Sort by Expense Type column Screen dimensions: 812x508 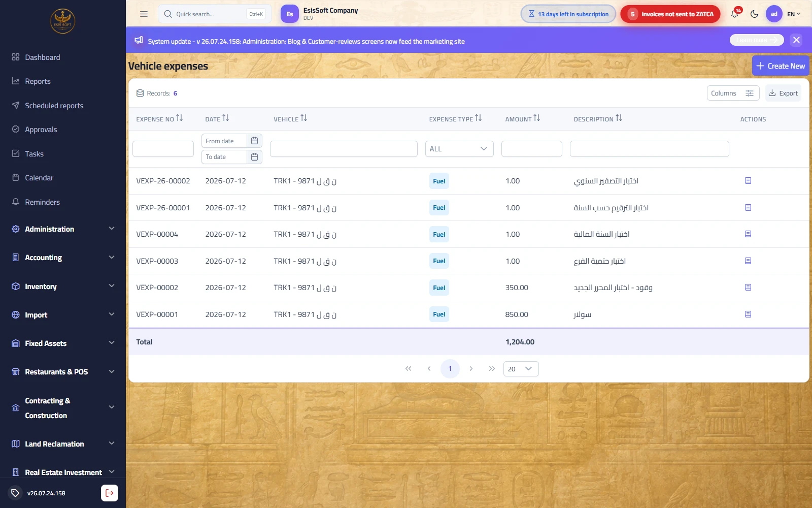[478, 118]
